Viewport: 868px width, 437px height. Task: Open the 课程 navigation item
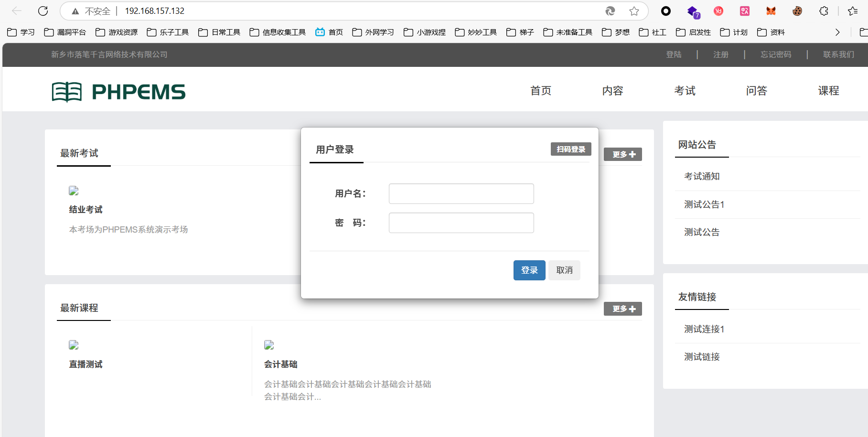pos(828,91)
